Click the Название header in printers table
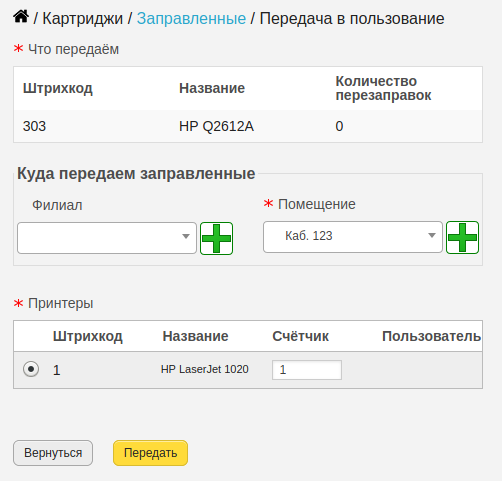 [x=195, y=336]
